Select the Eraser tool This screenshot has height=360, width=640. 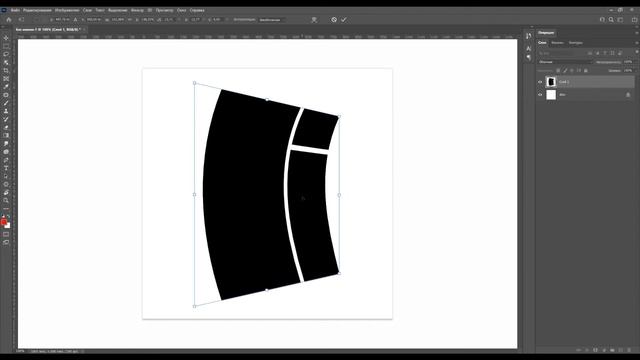coord(6,127)
